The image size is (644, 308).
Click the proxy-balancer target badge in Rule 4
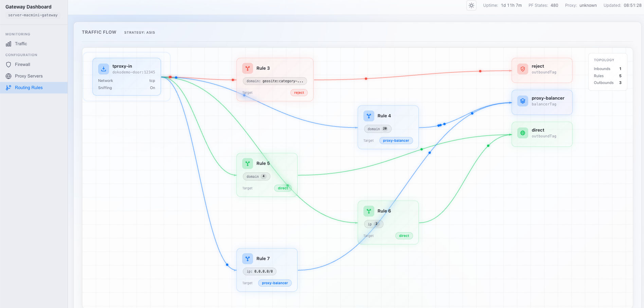[396, 141]
